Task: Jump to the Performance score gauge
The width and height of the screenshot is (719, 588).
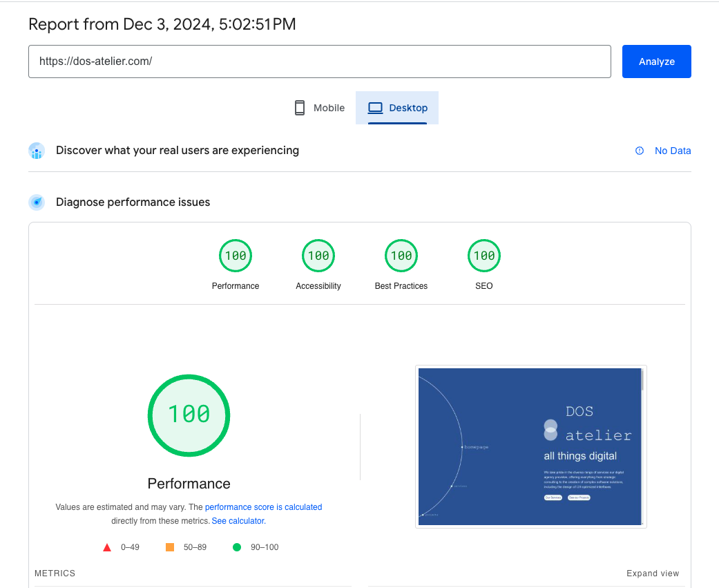Action: (x=236, y=256)
